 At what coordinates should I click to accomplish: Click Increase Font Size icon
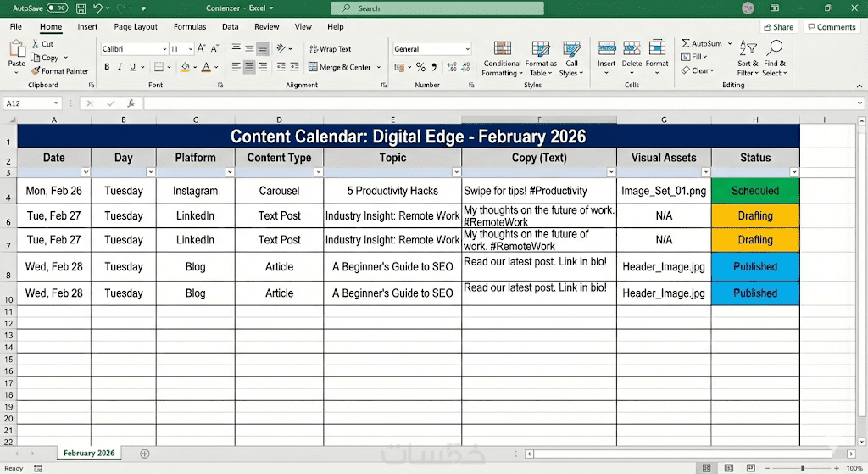click(202, 48)
